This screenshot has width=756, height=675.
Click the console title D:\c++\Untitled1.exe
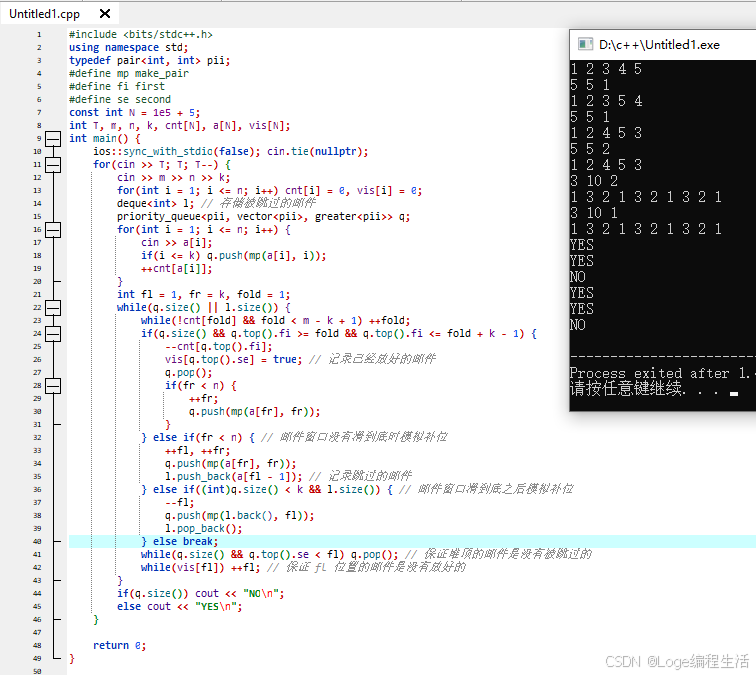[659, 45]
